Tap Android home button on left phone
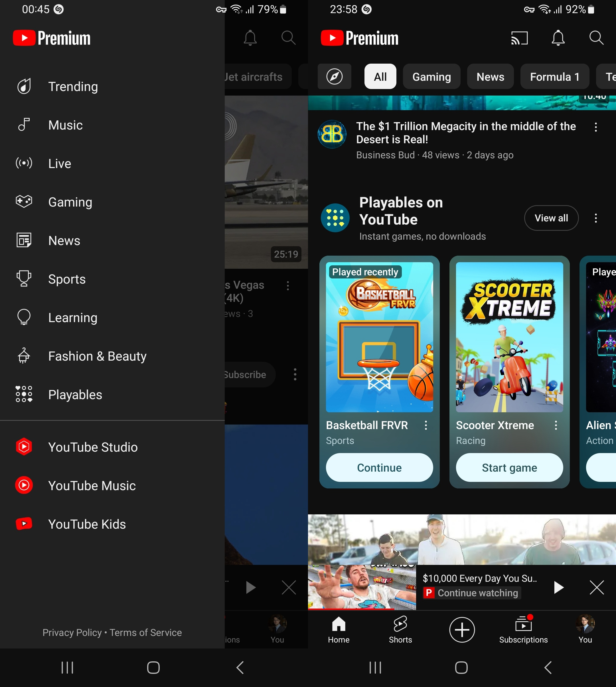Screen dimensions: 616x687 [x=153, y=668]
